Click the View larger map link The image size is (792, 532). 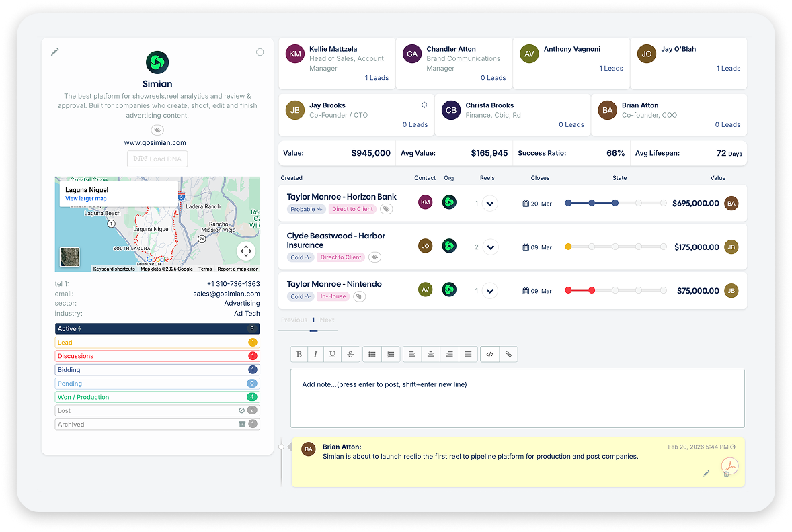pos(85,199)
